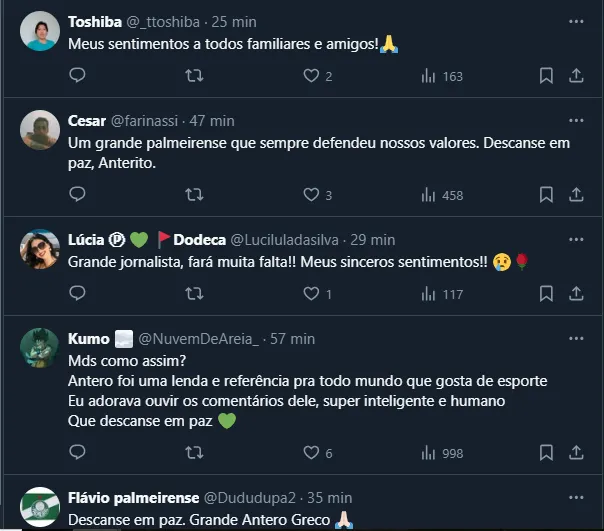View analytics for Cesar's 458 views

coord(442,195)
